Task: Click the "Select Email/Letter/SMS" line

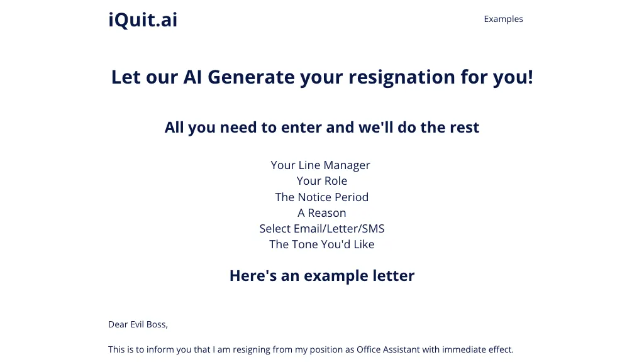Action: point(322,229)
